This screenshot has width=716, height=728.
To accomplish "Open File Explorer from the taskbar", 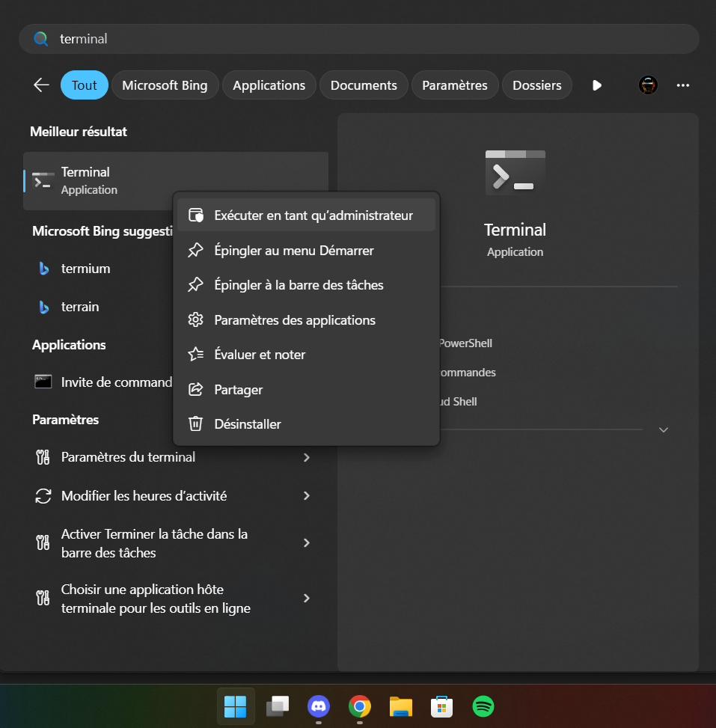I will 401,706.
